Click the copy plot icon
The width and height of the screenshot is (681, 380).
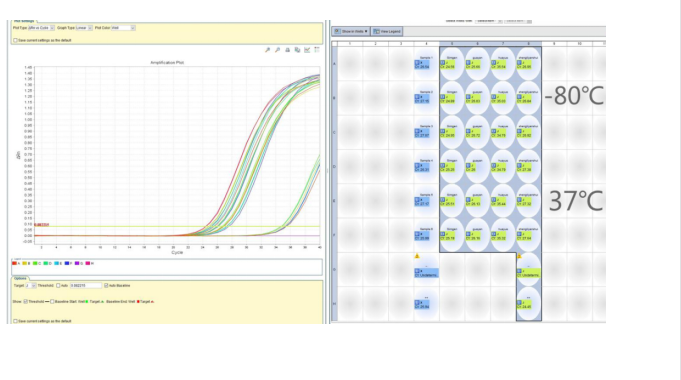click(298, 50)
